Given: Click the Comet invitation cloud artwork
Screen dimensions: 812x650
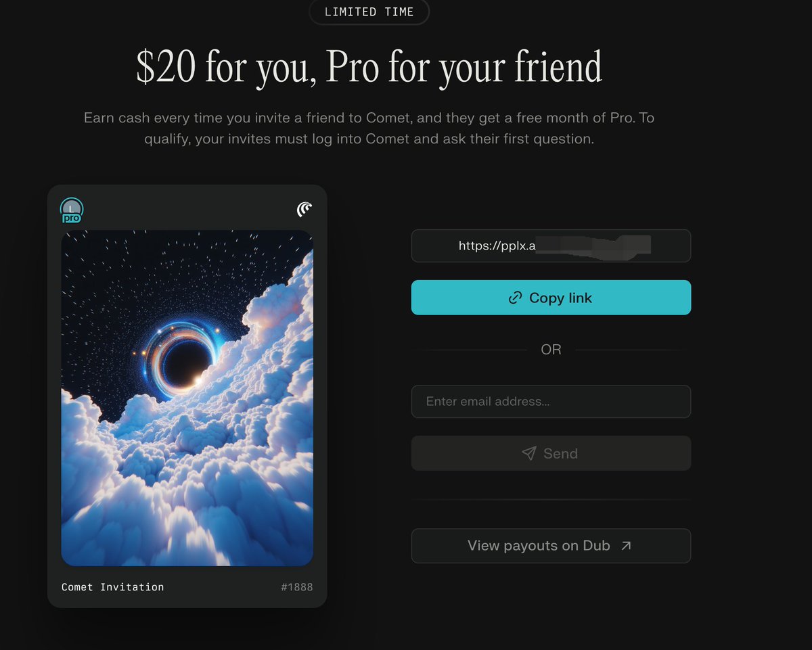Looking at the screenshot, I should click(x=187, y=398).
